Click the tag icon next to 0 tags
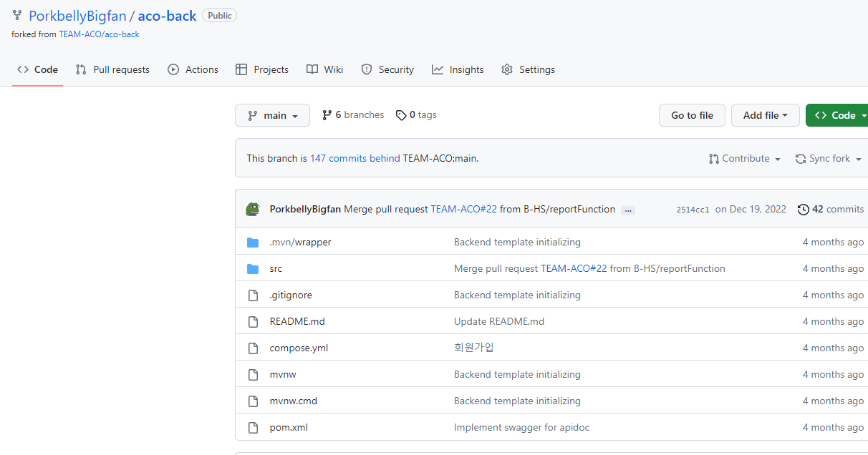The image size is (868, 455). coord(401,115)
